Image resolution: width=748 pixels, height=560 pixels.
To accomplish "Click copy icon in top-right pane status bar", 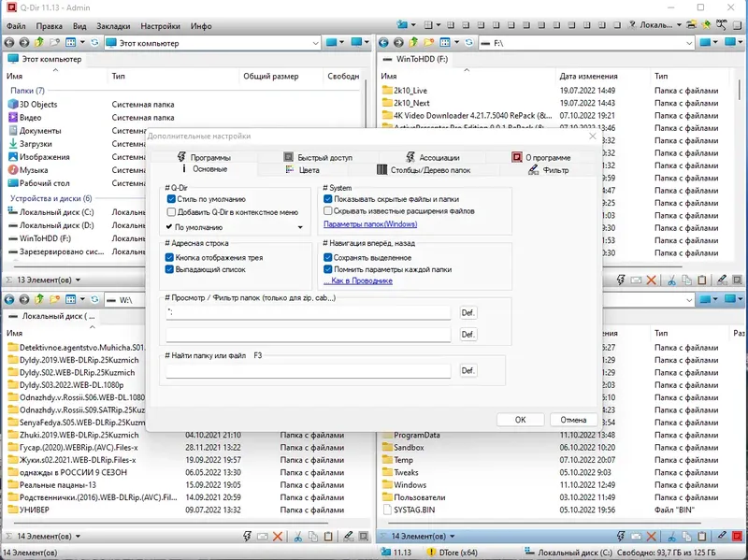I will point(686,280).
